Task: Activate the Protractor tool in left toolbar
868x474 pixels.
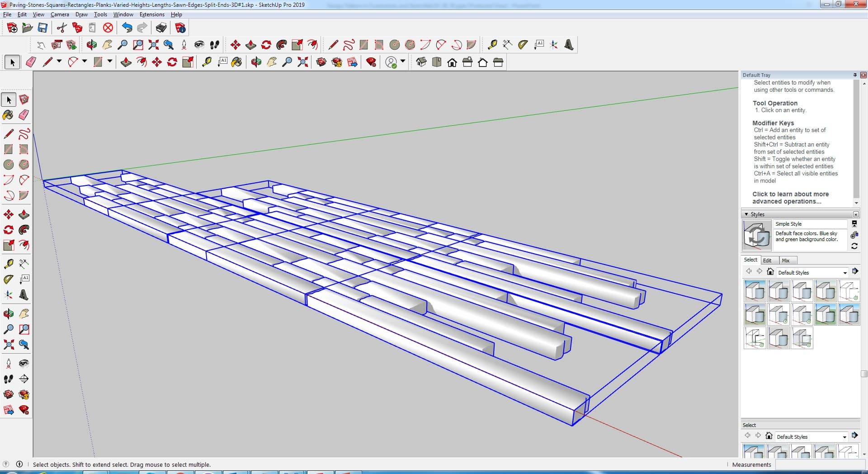Action: [x=8, y=280]
